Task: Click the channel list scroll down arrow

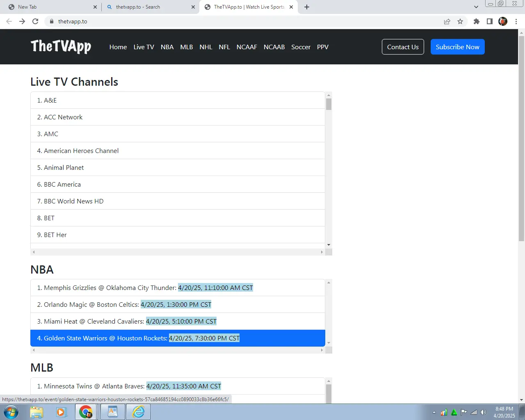Action: click(329, 245)
